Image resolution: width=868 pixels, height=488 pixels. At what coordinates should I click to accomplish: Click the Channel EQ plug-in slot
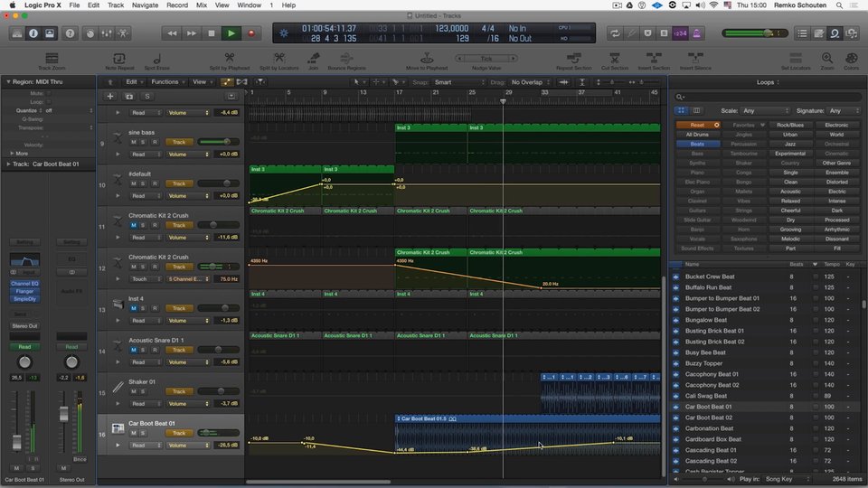point(24,283)
